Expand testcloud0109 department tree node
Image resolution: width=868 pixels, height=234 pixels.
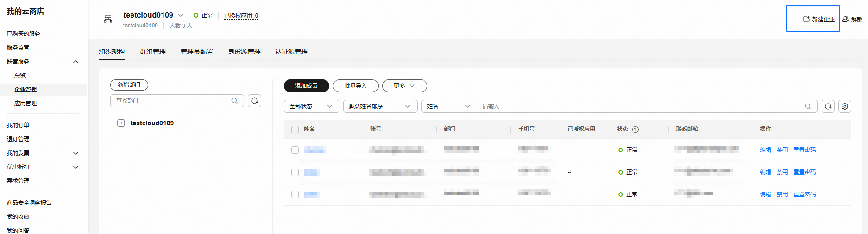click(121, 123)
